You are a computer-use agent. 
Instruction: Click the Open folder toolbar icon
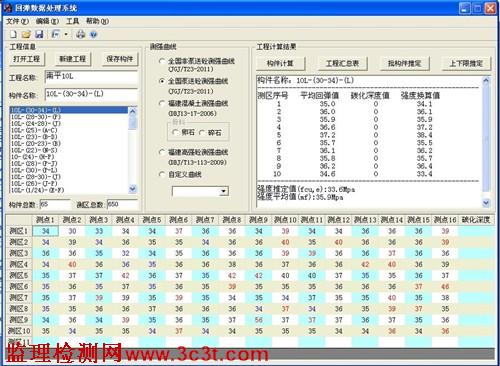pos(26,34)
